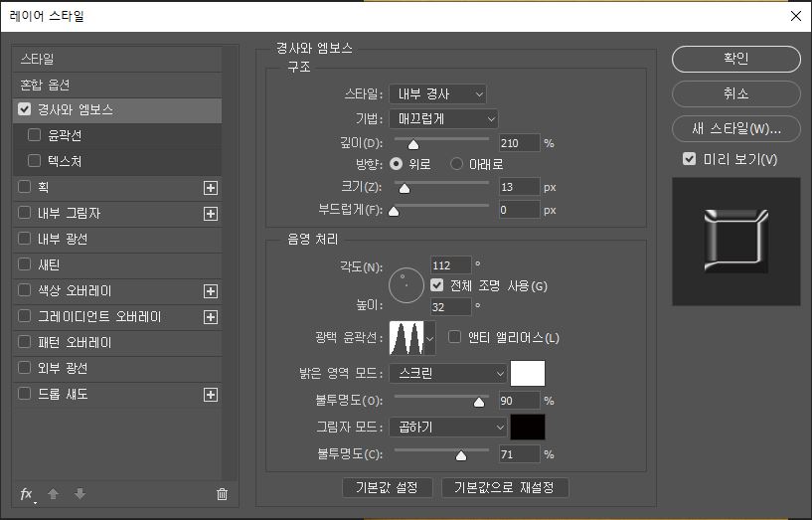Enable the 드롭 섀도 checkbox
This screenshot has height=520, width=812.
click(x=24, y=394)
